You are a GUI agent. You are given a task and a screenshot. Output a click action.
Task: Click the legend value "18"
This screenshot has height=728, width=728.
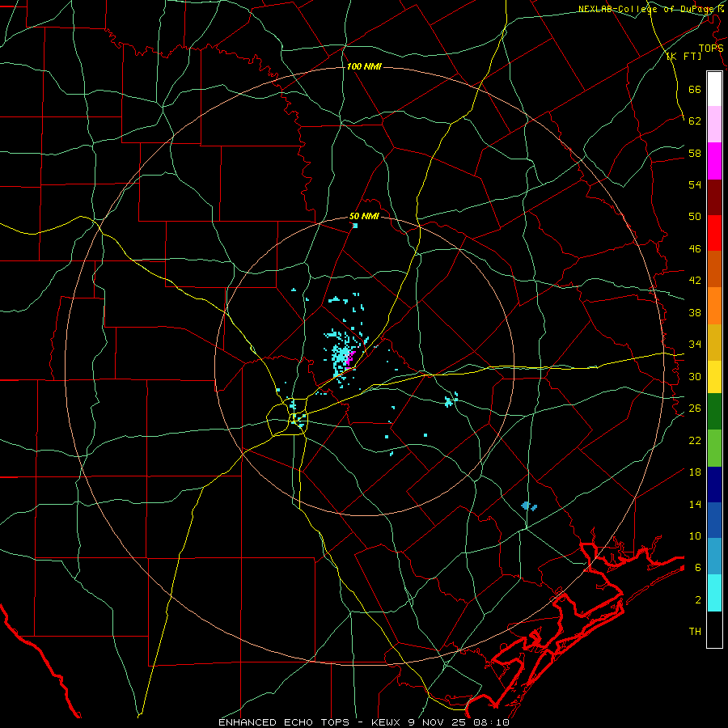coord(695,472)
